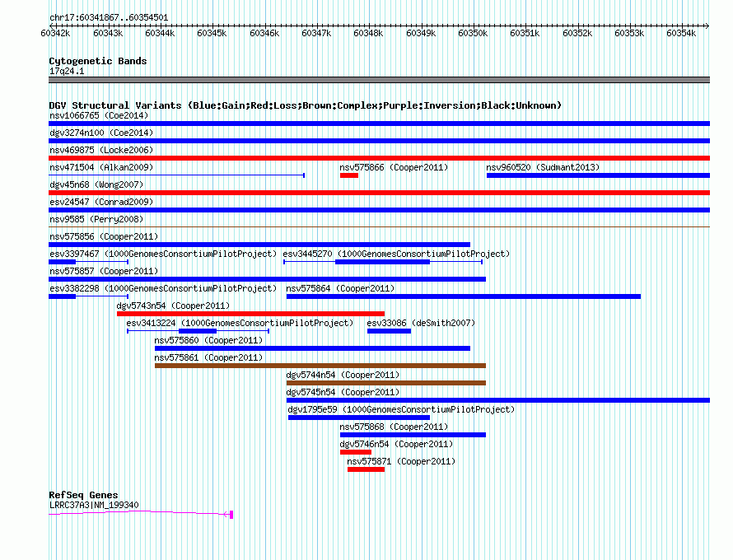Select the 17q24.1 band label

tap(67, 71)
